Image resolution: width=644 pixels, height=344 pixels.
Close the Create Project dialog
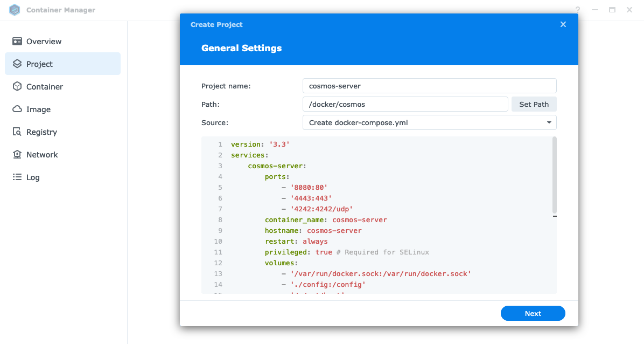(563, 24)
